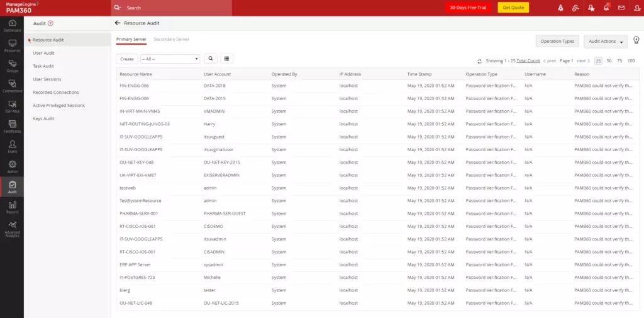Viewport: 644px width, 318px height.
Task: Open the column chooser list icon
Action: click(226, 59)
